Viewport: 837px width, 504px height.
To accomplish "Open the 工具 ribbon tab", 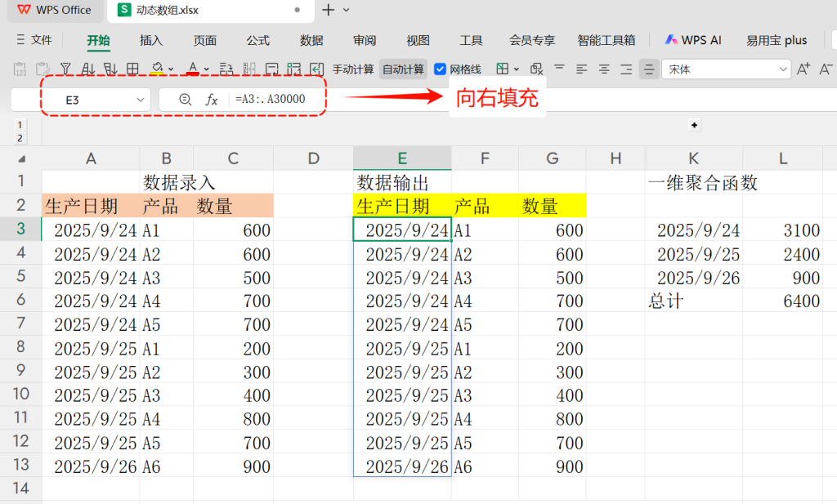I will point(472,41).
